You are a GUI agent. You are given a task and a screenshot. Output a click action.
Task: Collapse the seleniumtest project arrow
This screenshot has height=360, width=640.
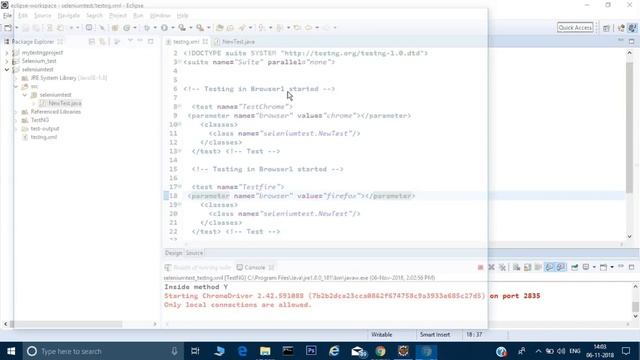[7, 70]
